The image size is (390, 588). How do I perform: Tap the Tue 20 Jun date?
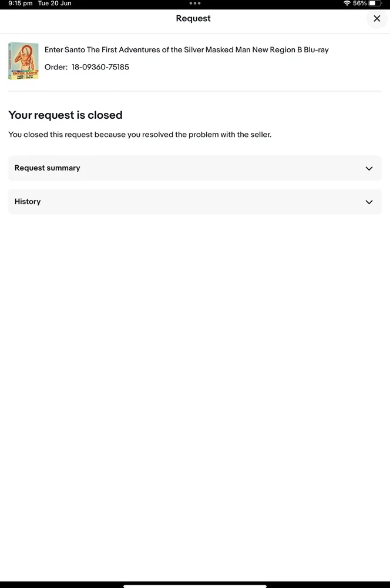[x=55, y=4]
